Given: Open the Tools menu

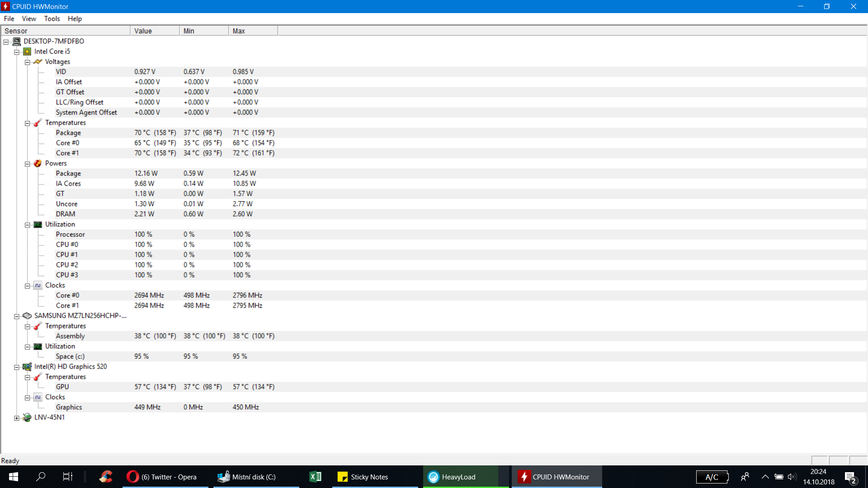Looking at the screenshot, I should pos(52,19).
